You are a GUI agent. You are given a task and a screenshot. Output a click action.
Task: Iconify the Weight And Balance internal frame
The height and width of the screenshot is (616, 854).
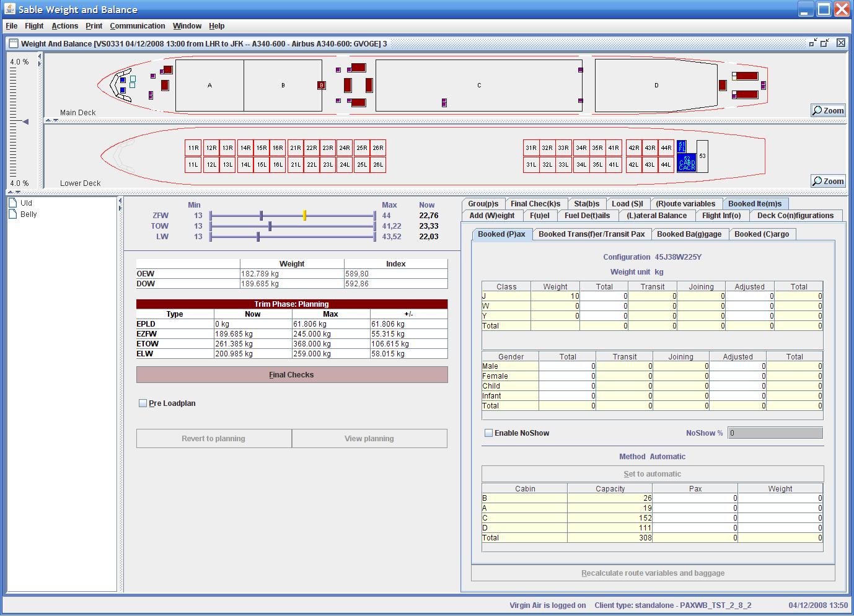click(813, 43)
